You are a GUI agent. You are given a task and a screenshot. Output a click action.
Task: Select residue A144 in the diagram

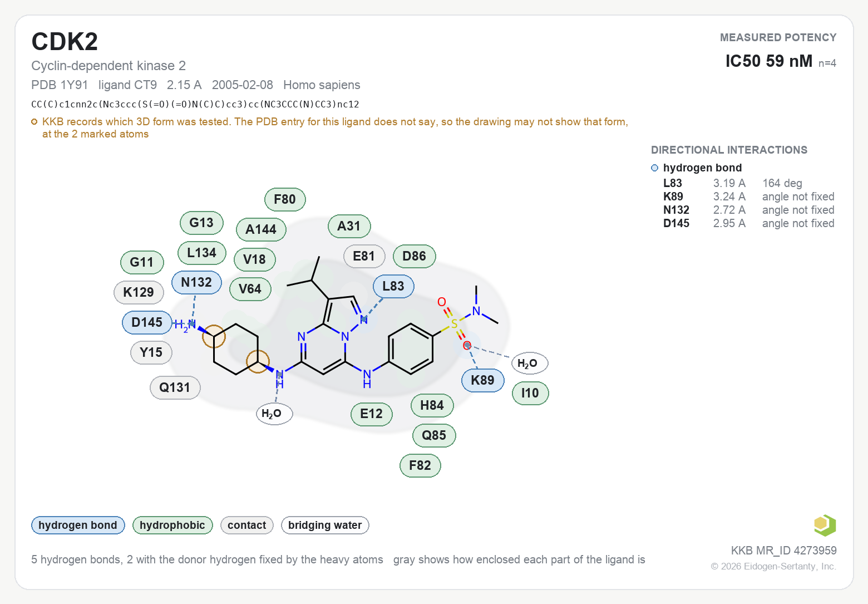[261, 229]
